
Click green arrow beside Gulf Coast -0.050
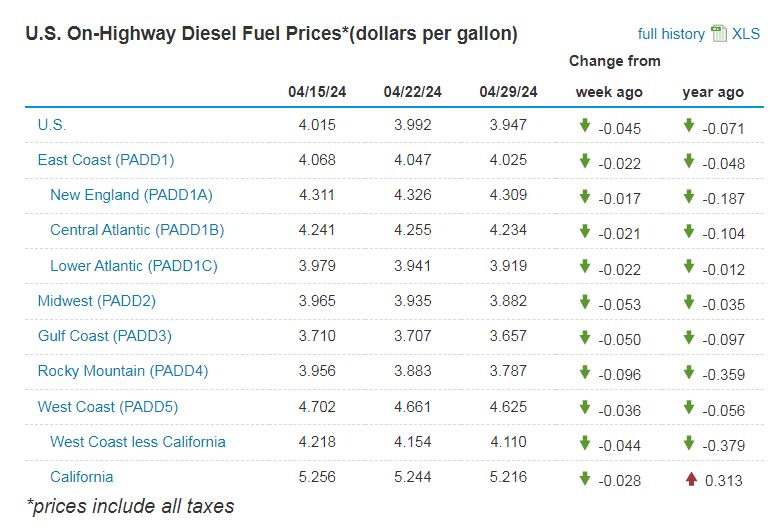[585, 337]
